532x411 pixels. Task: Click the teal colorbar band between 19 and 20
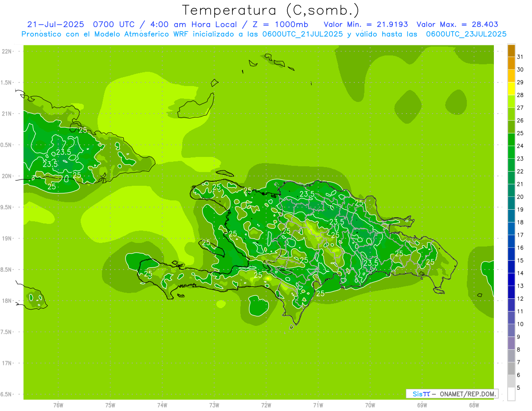(x=511, y=203)
